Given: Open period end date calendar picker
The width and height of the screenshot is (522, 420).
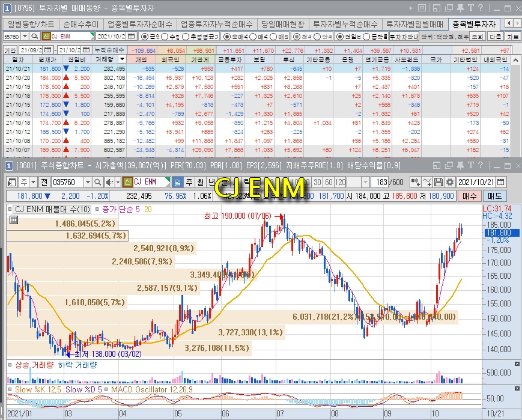Looking at the screenshot, I should click(x=86, y=50).
